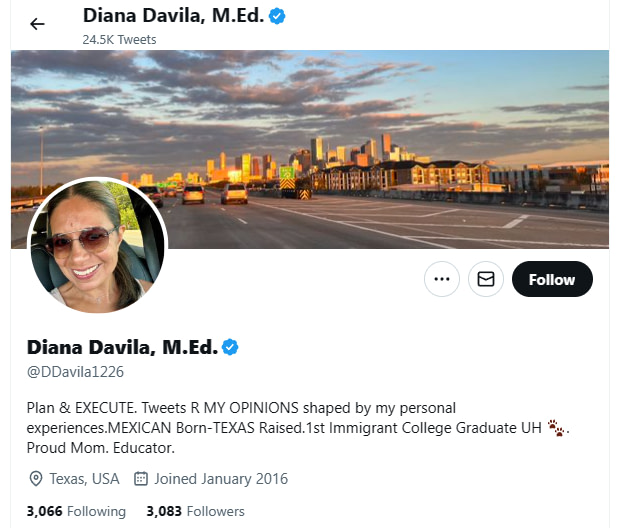Image resolution: width=624 pixels, height=528 pixels.
Task: Open the Houston skyline banner image
Action: pos(310,149)
